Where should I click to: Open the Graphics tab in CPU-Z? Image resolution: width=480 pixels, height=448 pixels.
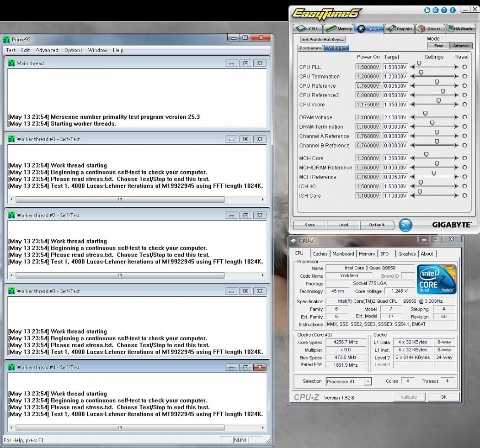tap(407, 254)
